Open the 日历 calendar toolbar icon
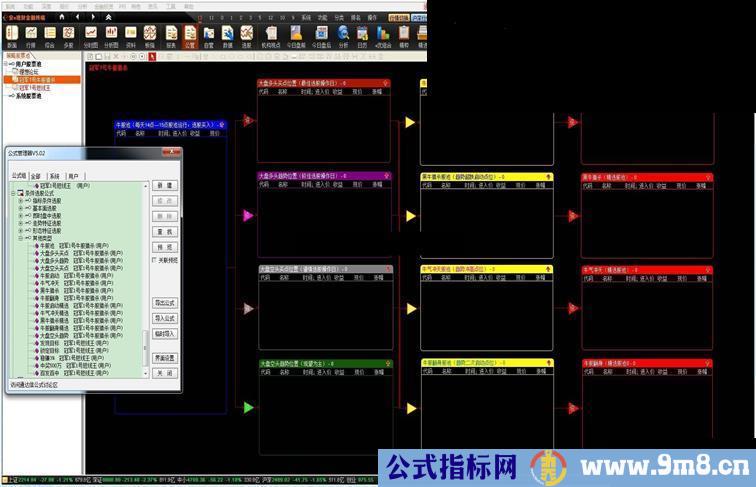Viewport: 756px width, 487px height. click(362, 36)
